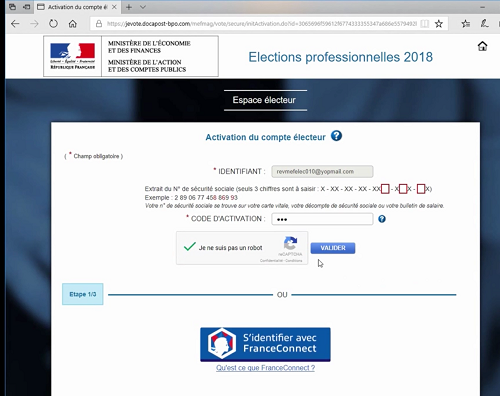Close the Activation du compte tab
This screenshot has width=500, height=396.
(x=114, y=7)
